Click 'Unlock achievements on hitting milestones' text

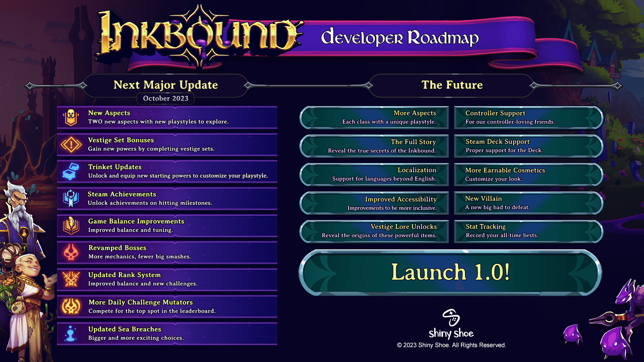coord(150,203)
